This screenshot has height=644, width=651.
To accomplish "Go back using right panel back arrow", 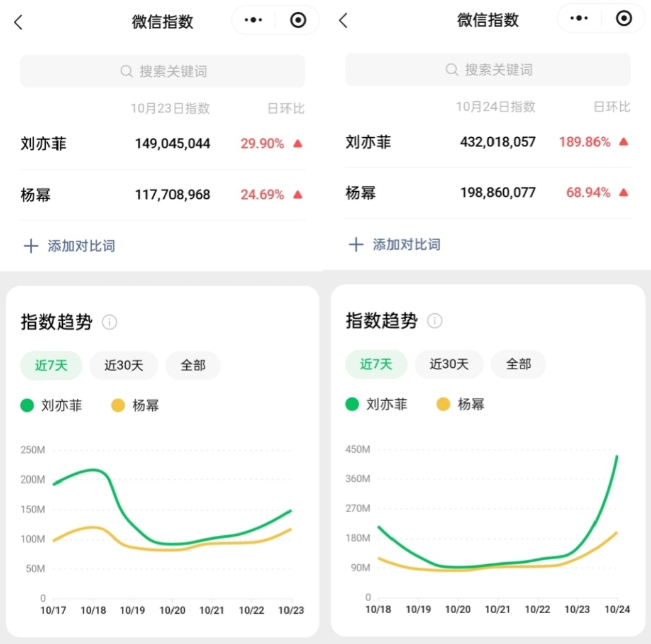I will (x=343, y=20).
